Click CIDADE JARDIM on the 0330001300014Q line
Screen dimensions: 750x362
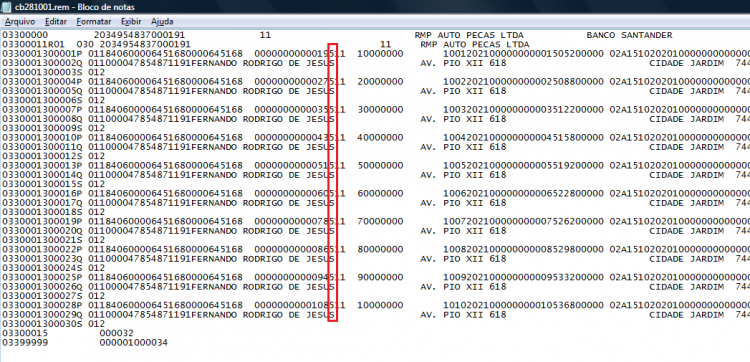tap(686, 175)
